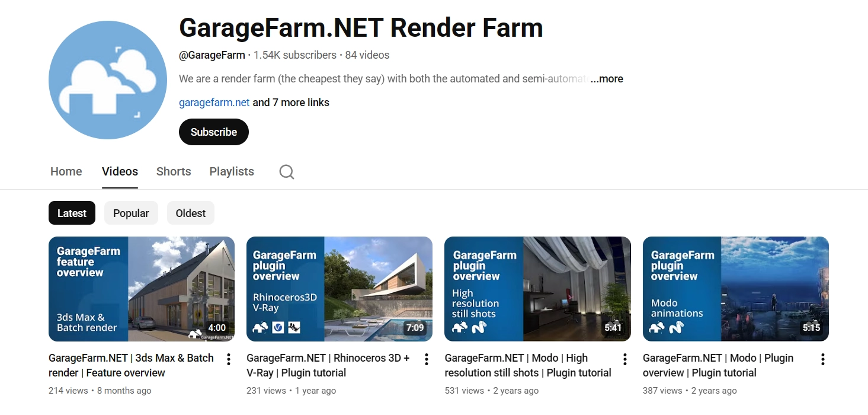Visit the garagefarm.net link
868x415 pixels.
[x=214, y=103]
